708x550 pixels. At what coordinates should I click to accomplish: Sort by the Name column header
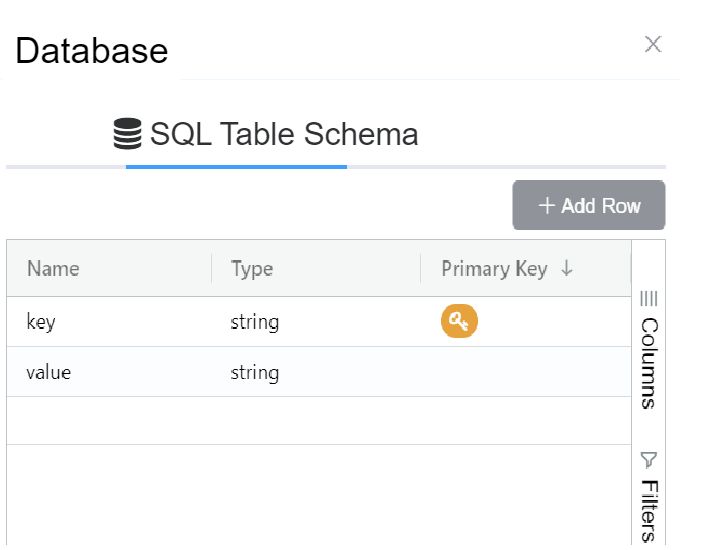(53, 269)
